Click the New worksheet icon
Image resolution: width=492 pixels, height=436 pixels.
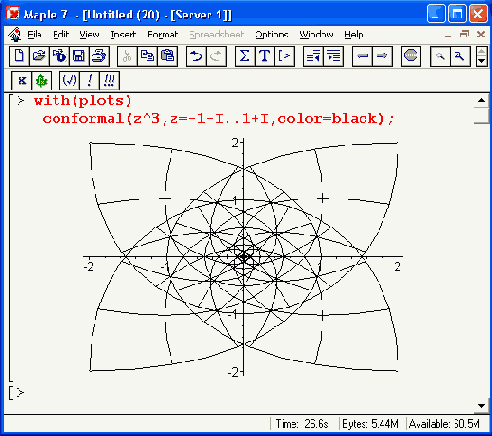19,56
